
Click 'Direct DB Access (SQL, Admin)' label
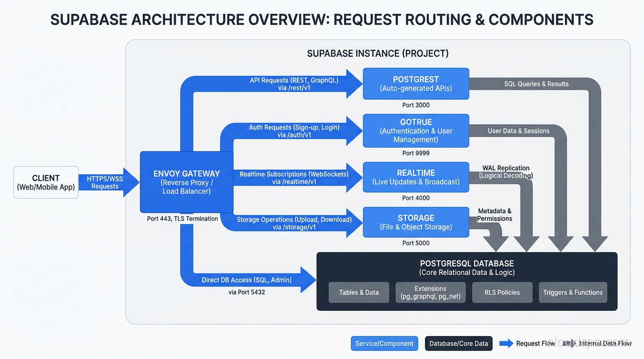pyautogui.click(x=247, y=280)
